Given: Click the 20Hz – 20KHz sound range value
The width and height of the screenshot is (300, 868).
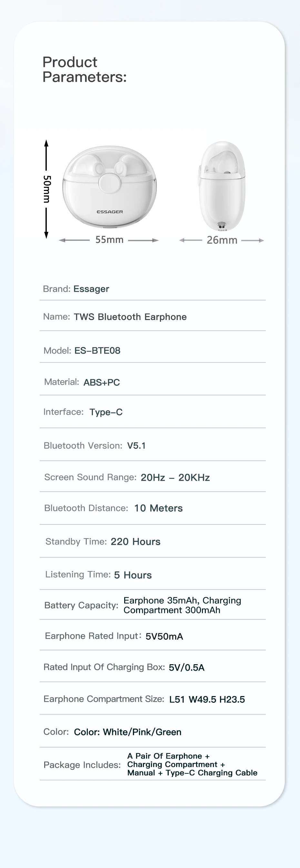Looking at the screenshot, I should click(x=175, y=477).
